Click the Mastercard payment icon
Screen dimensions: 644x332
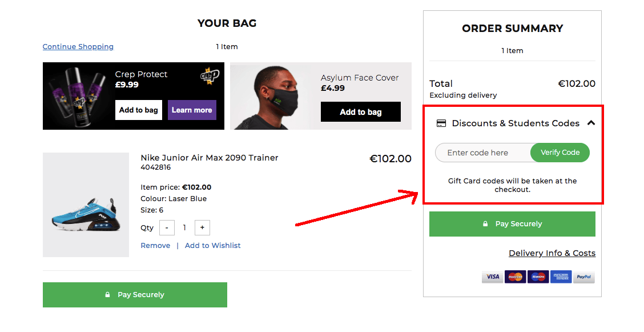coord(515,277)
